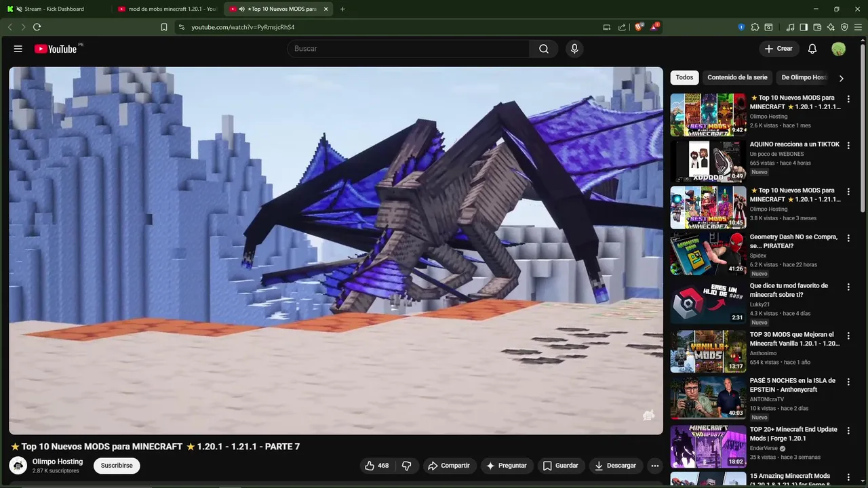Open Geometry Dash NO se Compra thumbnail

[x=708, y=254]
